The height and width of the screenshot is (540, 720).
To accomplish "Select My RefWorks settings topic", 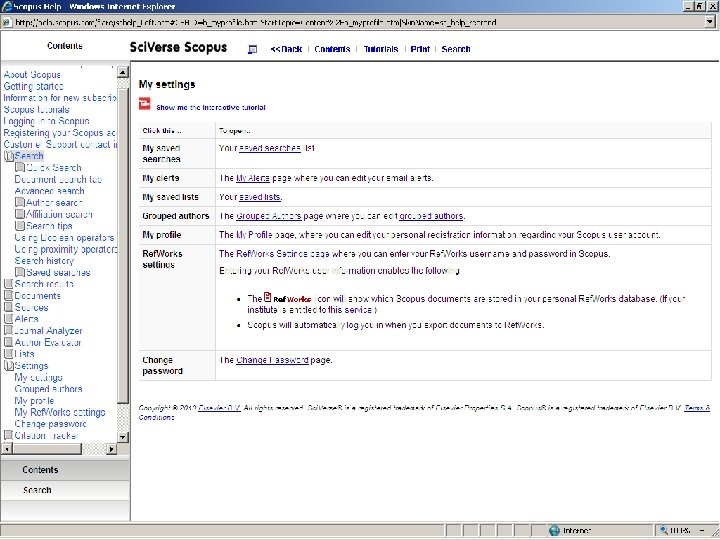I will (60, 412).
